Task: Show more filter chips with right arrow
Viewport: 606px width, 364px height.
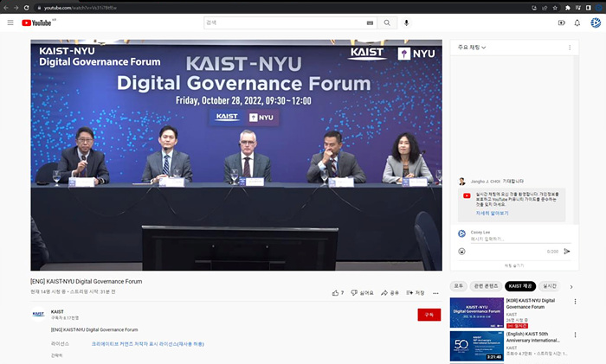Action: pos(571,287)
